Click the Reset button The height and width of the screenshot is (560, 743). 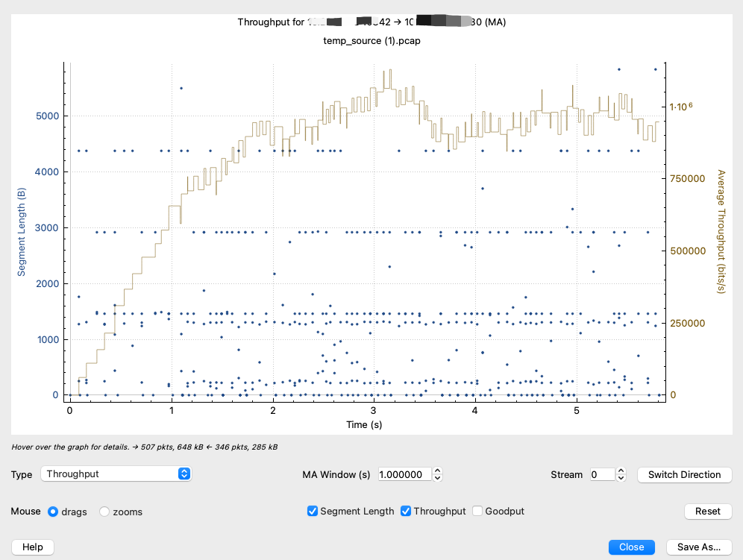click(x=707, y=511)
